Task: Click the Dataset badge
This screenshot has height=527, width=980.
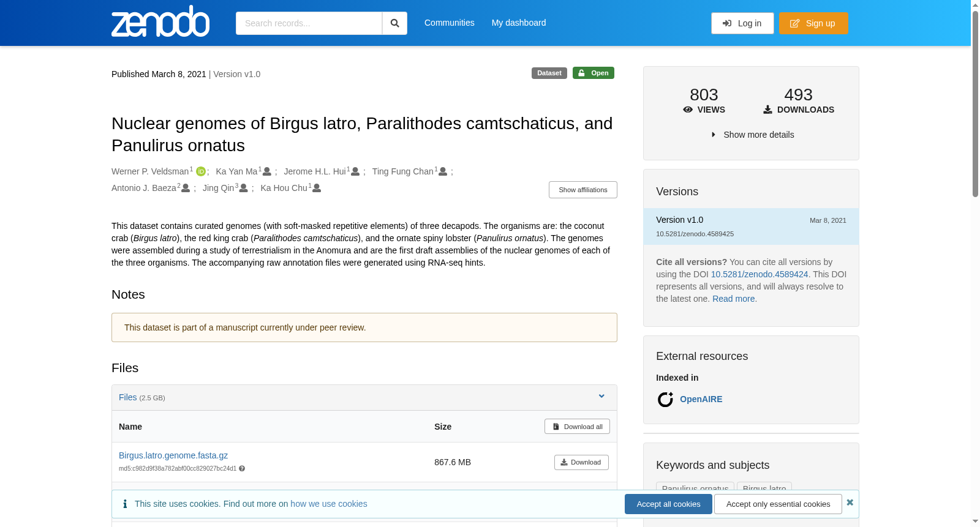Action: [x=549, y=73]
